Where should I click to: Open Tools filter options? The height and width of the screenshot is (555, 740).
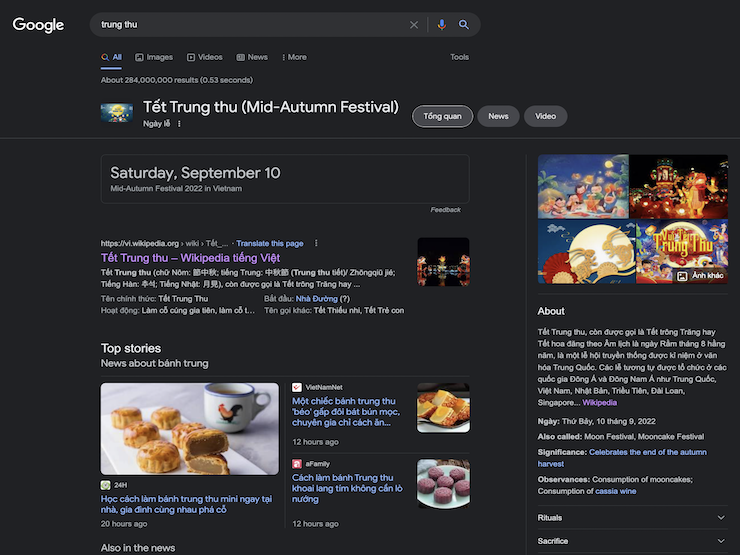pos(459,57)
